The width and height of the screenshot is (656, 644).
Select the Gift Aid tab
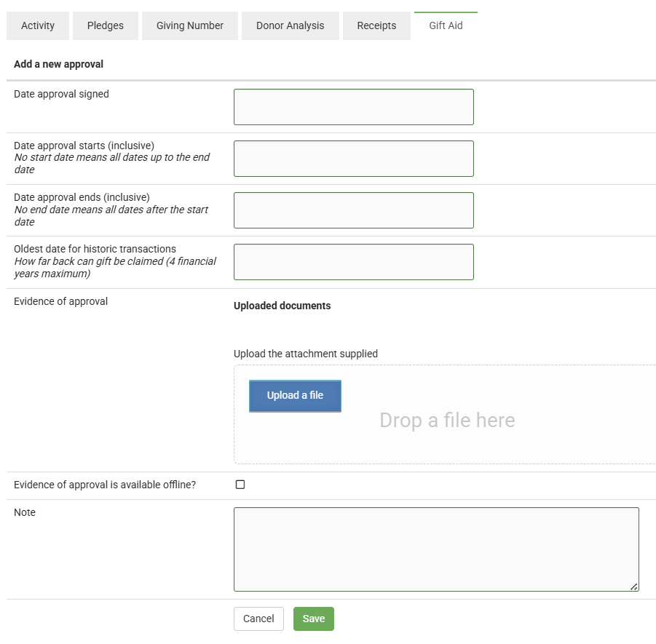[x=446, y=26]
